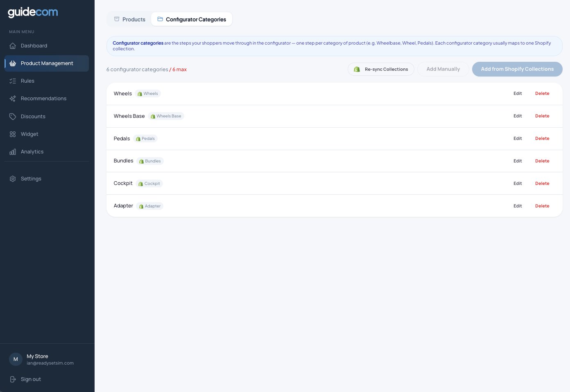This screenshot has height=392, width=570.
Task: Click the Cockpit collection badge
Action: (149, 183)
